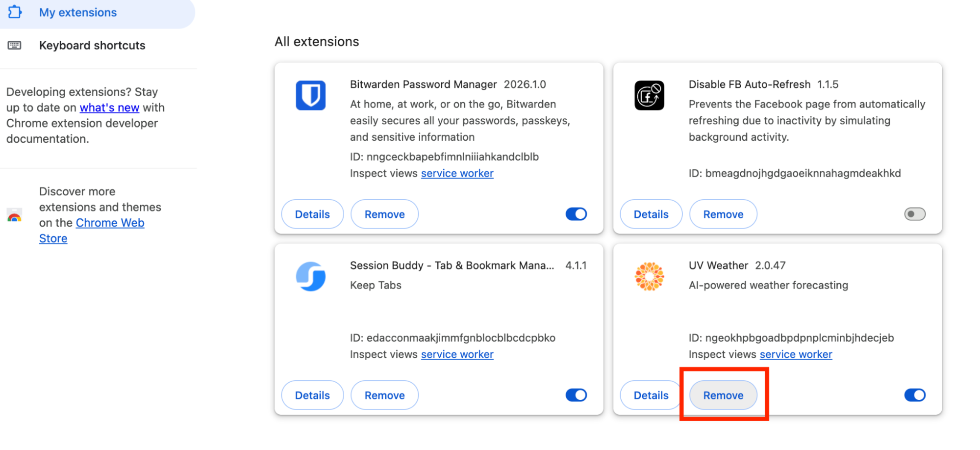Open the Keyboard shortcuts section
The width and height of the screenshot is (980, 450).
coord(92,45)
